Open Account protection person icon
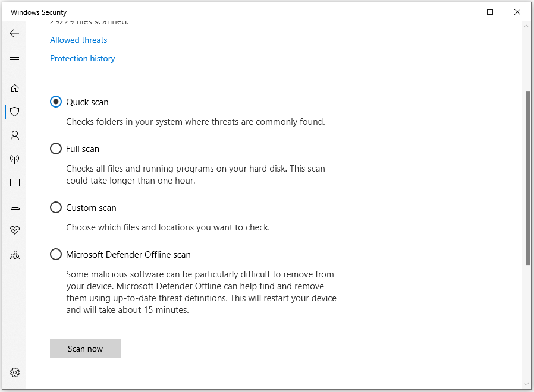The width and height of the screenshot is (534, 392). [x=15, y=135]
